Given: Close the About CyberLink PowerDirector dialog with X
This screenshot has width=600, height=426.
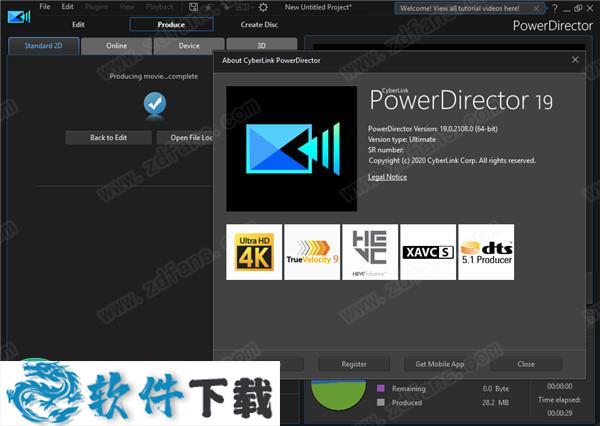Looking at the screenshot, I should 575,60.
